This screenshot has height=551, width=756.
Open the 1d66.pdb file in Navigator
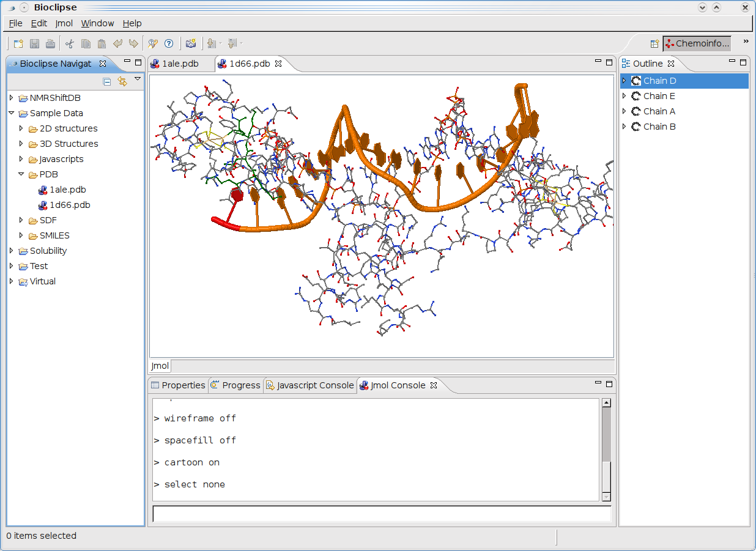coord(70,205)
